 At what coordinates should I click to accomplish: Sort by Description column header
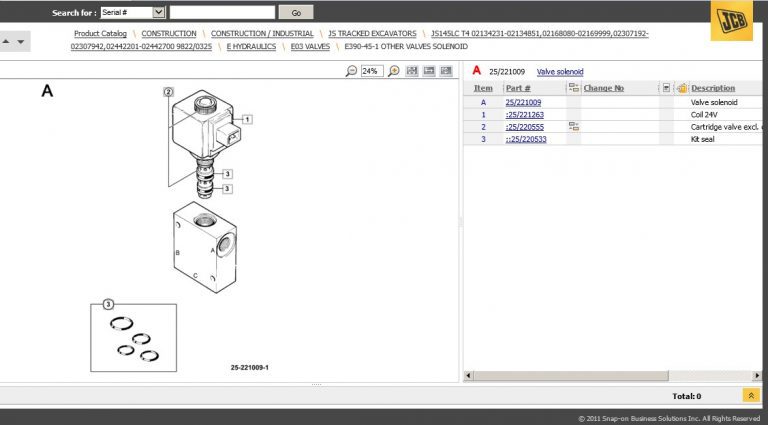point(713,88)
